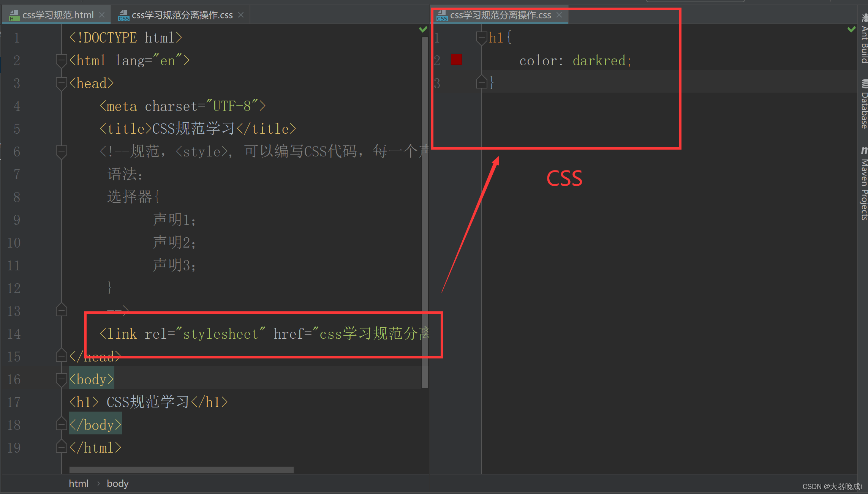Close the css学习规范.html tab
This screenshot has height=494, width=868.
102,15
